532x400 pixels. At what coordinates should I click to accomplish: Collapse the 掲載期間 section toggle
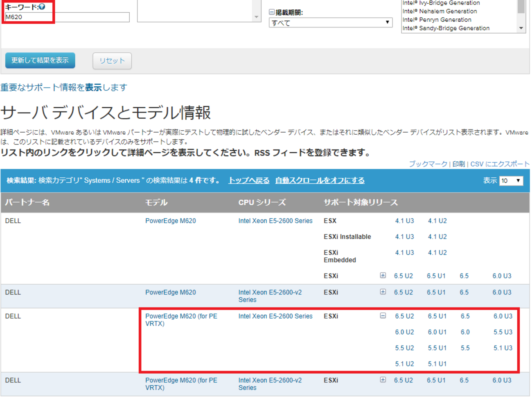click(x=272, y=12)
